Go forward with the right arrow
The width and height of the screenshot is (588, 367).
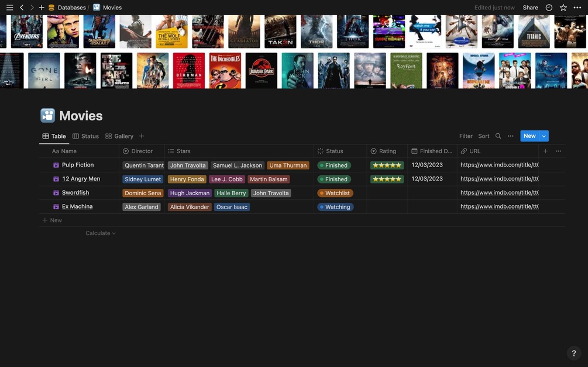click(x=32, y=8)
